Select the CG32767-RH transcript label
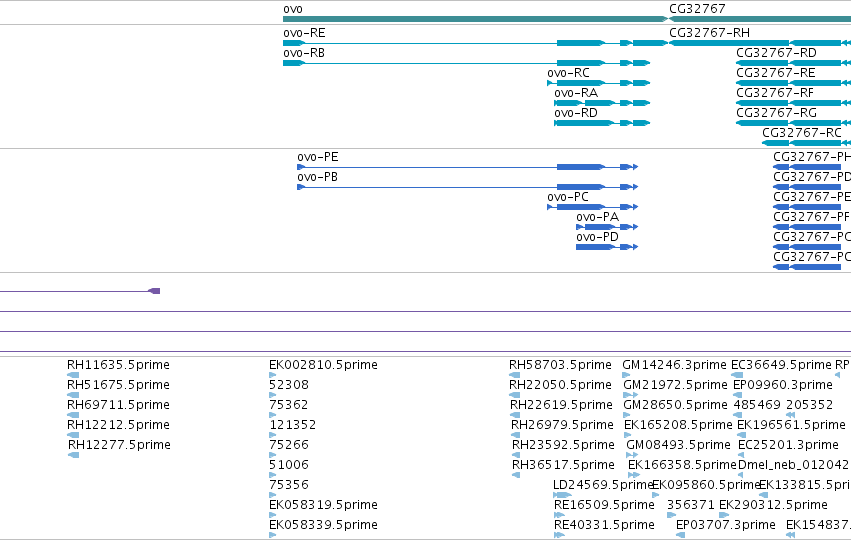This screenshot has height=540, width=851. point(709,33)
